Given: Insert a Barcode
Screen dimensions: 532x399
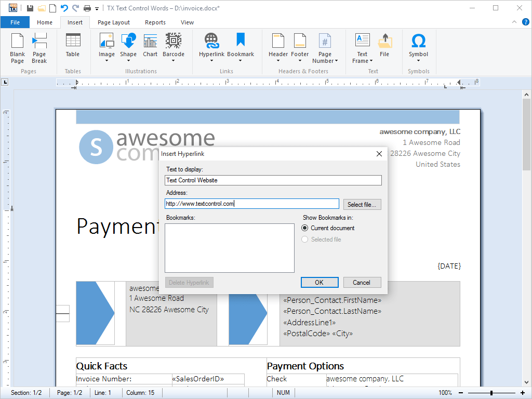Looking at the screenshot, I should [173, 47].
